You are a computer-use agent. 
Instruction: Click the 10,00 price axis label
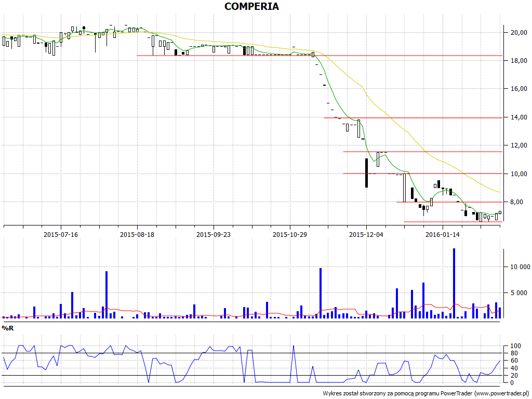[519, 174]
